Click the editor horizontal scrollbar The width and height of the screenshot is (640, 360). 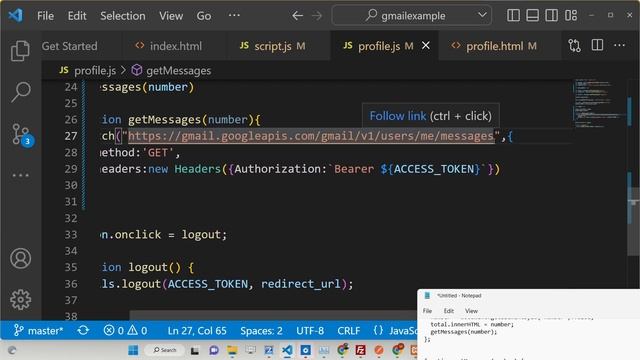tap(273, 315)
